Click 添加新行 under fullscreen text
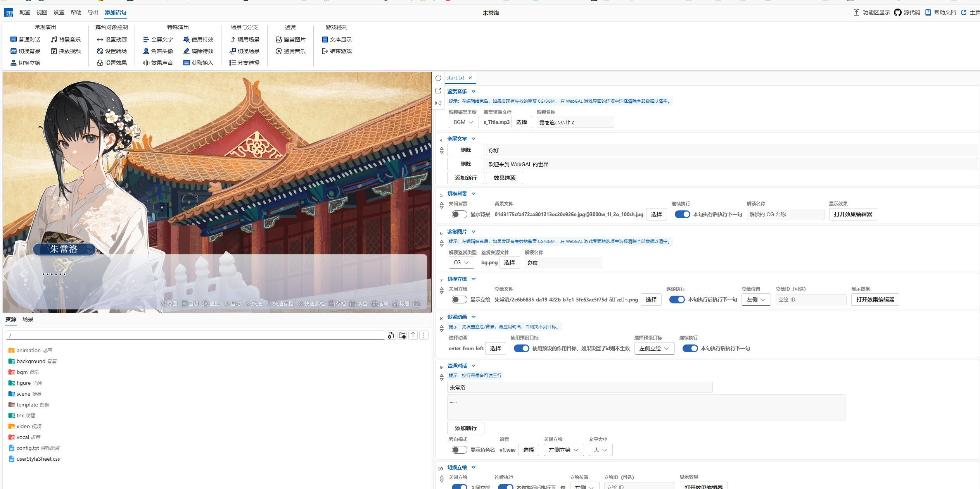 [466, 178]
